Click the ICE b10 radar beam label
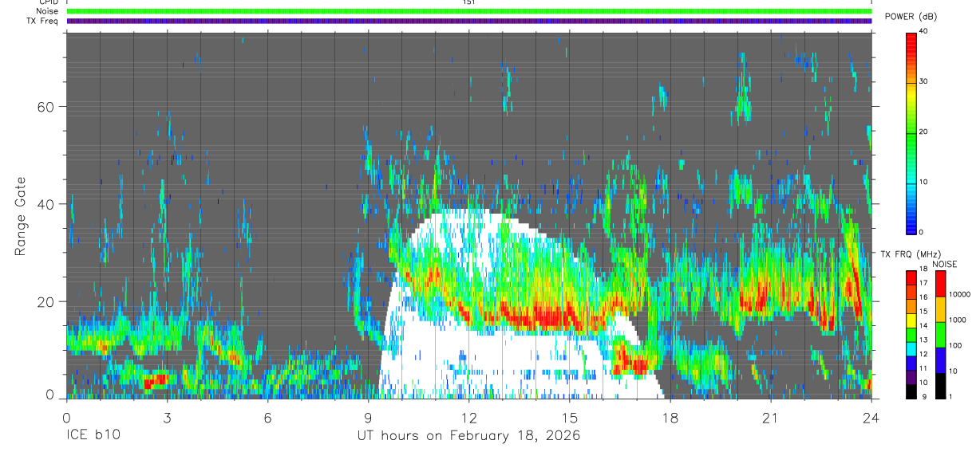Viewport: 980px width, 452px height. pos(92,436)
